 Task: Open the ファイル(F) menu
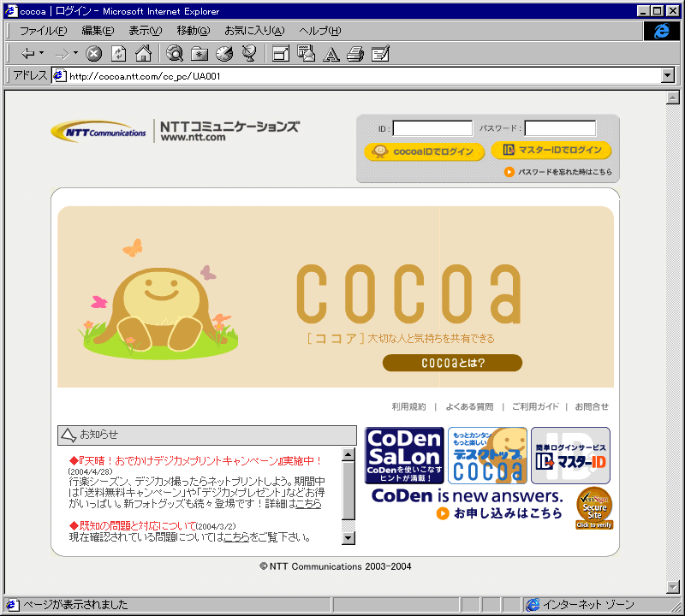[44, 31]
